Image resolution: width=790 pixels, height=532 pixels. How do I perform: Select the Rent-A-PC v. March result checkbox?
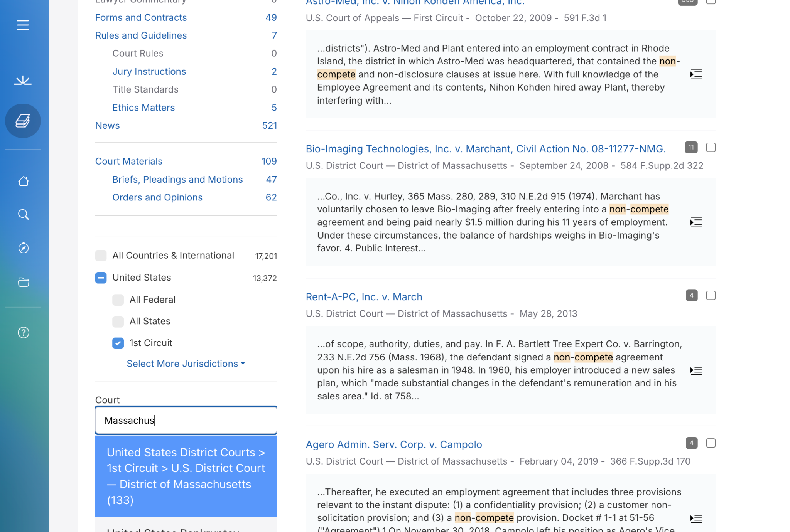point(711,295)
